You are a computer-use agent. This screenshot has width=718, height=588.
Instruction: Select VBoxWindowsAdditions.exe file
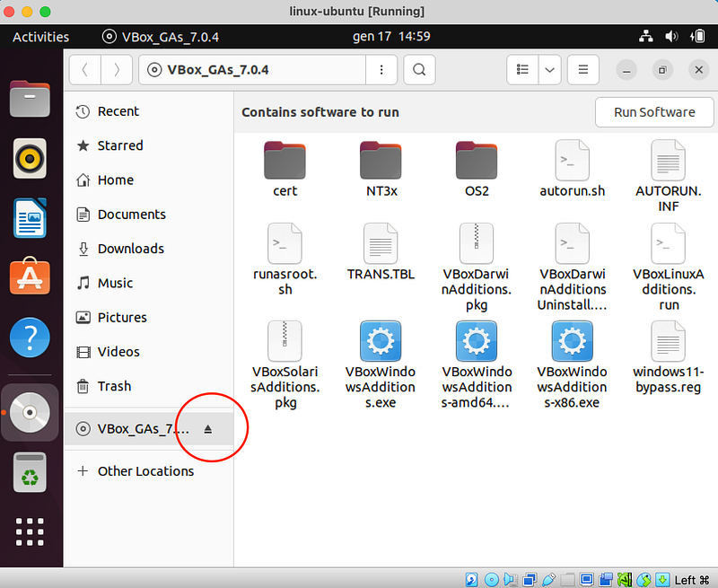point(381,365)
